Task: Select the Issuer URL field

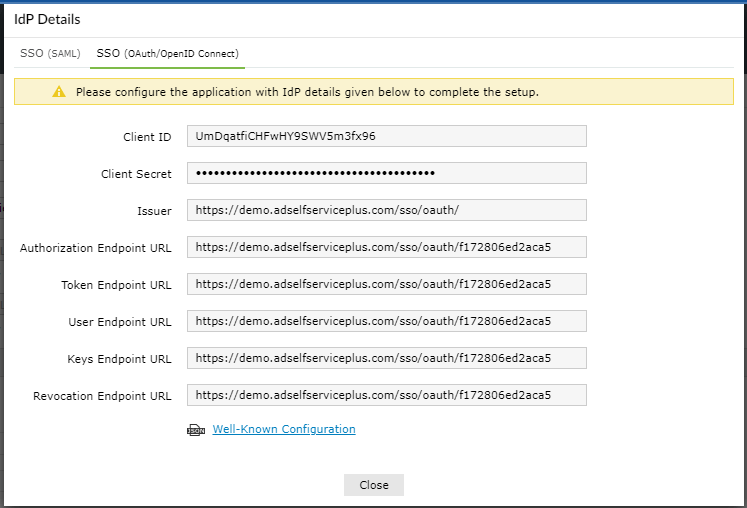Action: 386,210
